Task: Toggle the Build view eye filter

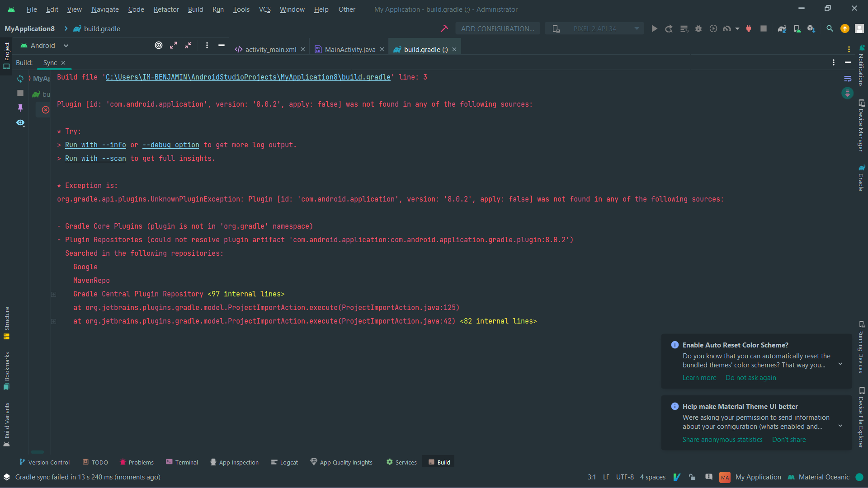Action: [20, 122]
